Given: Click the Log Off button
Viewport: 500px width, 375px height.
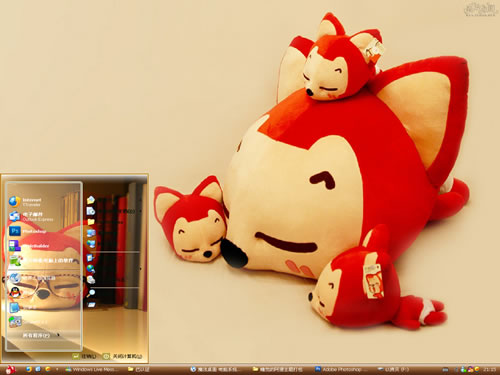Looking at the screenshot, I should 85,356.
